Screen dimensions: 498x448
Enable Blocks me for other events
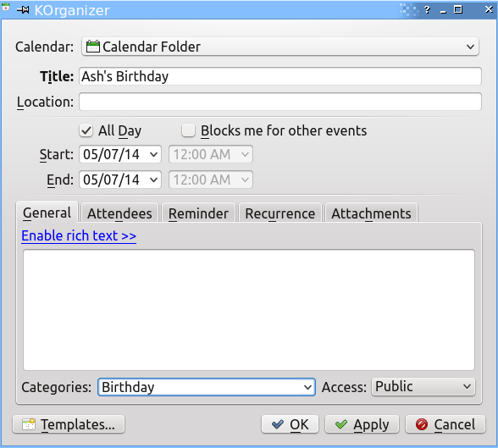(x=188, y=130)
